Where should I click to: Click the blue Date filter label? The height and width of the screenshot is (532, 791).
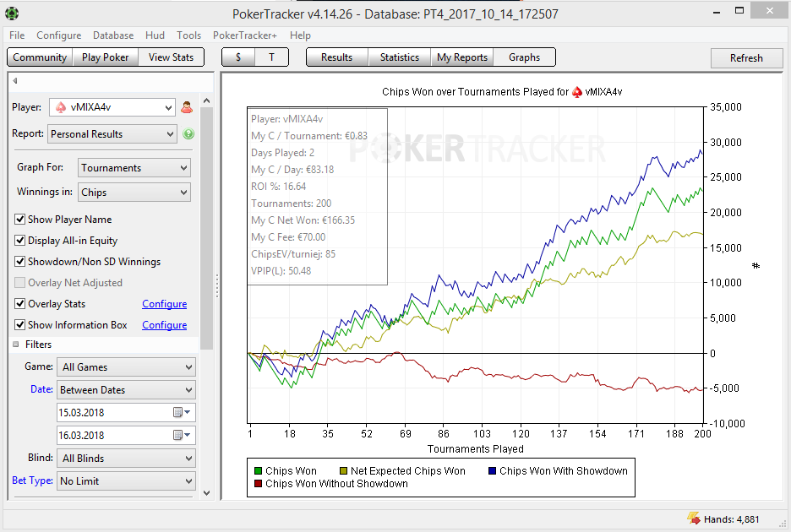pyautogui.click(x=41, y=388)
